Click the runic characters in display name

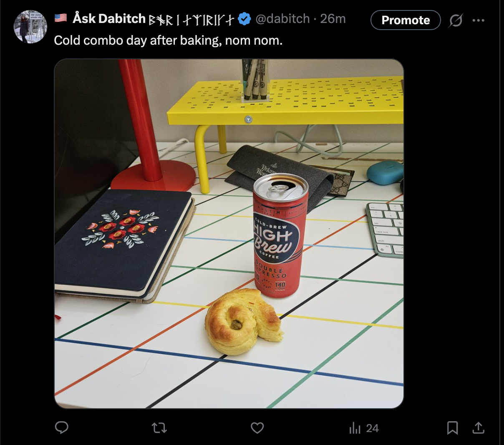coord(191,20)
